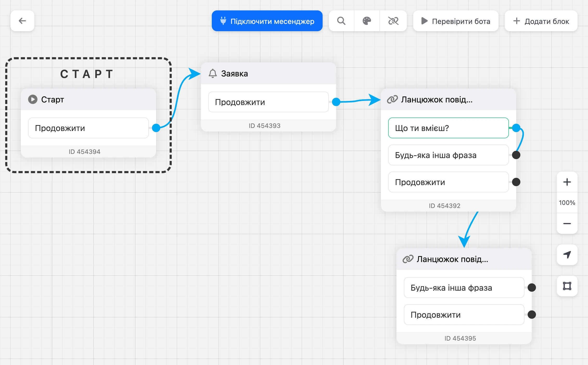The height and width of the screenshot is (365, 588).
Task: Select the Що ти вмієш? option
Action: click(448, 128)
